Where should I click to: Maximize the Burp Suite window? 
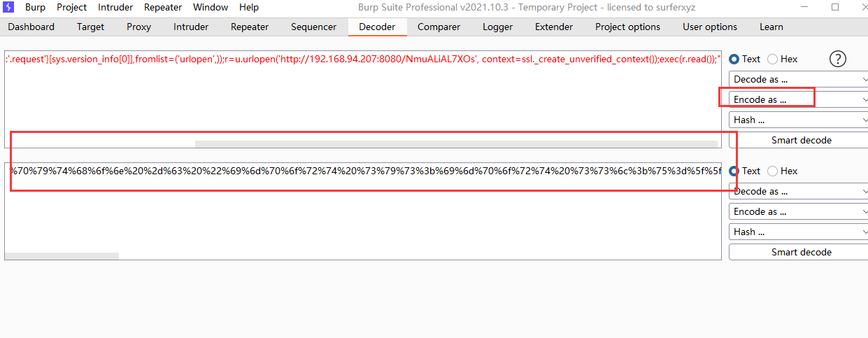pos(835,7)
